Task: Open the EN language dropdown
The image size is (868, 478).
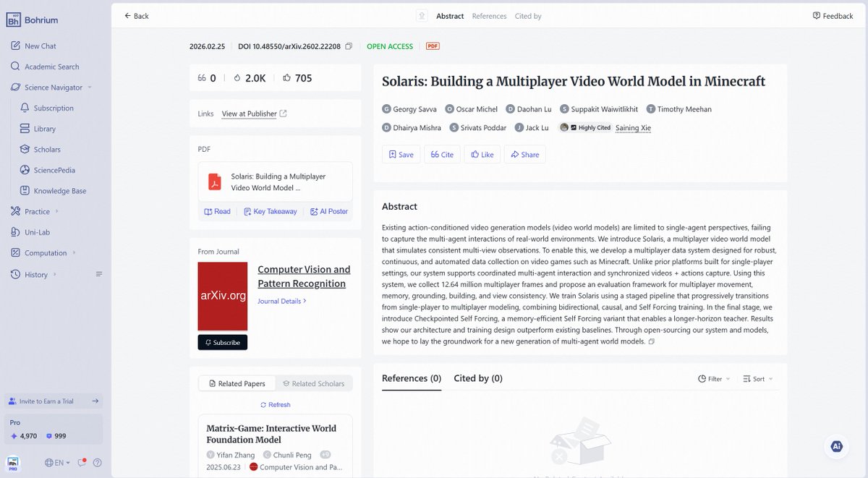Action: pos(57,463)
